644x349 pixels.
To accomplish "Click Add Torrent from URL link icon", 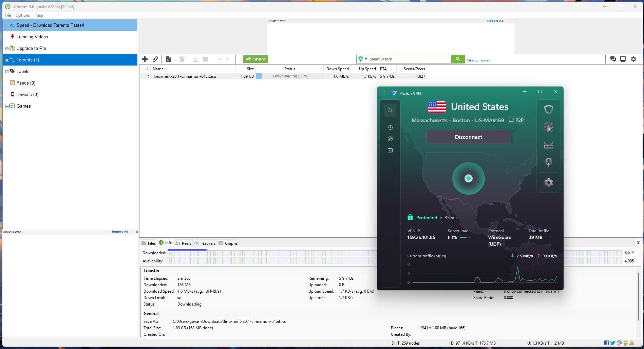I will [155, 59].
